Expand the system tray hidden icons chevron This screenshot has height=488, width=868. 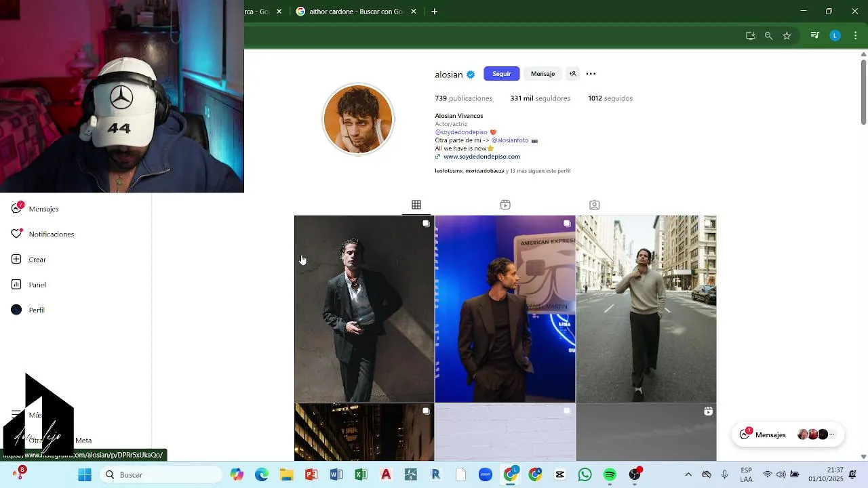click(688, 474)
